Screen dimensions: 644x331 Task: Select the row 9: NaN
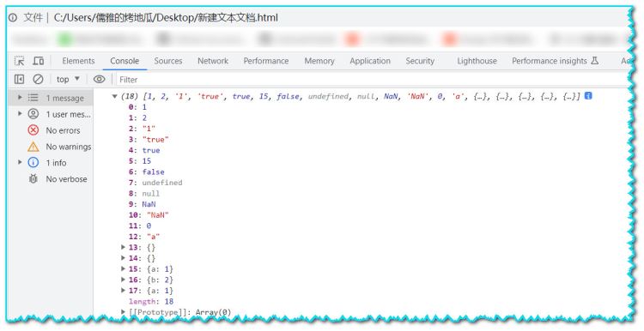point(142,204)
